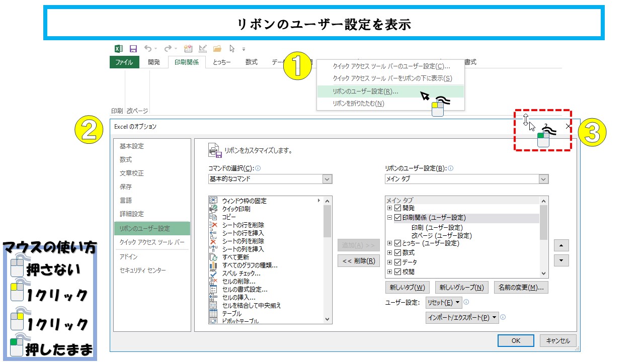The width and height of the screenshot is (644, 362).
Task: Click the Redo arrow icon
Action: 168,49
